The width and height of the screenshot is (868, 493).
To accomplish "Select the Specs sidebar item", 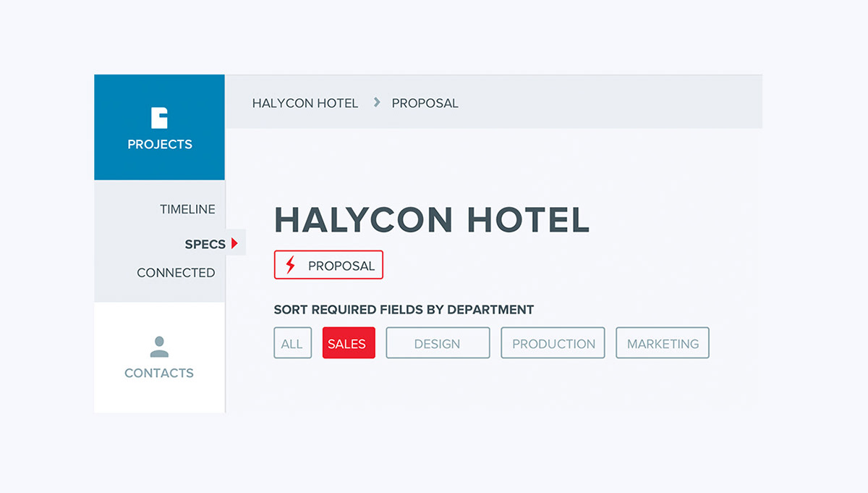I will pos(205,244).
